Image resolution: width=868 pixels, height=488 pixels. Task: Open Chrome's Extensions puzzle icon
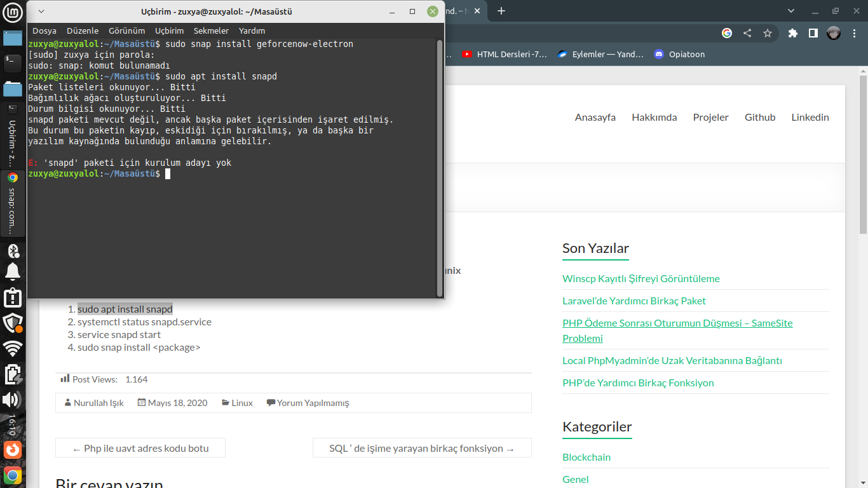tap(793, 33)
